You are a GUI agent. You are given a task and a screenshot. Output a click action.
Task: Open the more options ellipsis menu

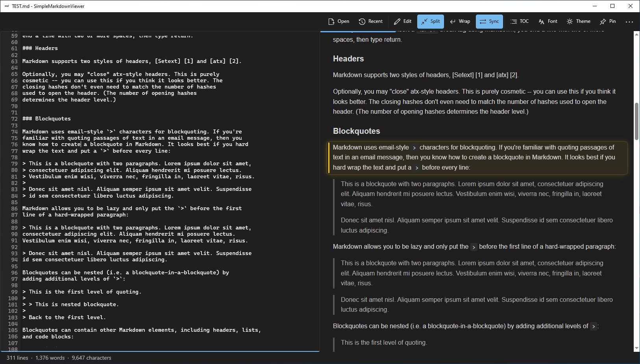629,22
